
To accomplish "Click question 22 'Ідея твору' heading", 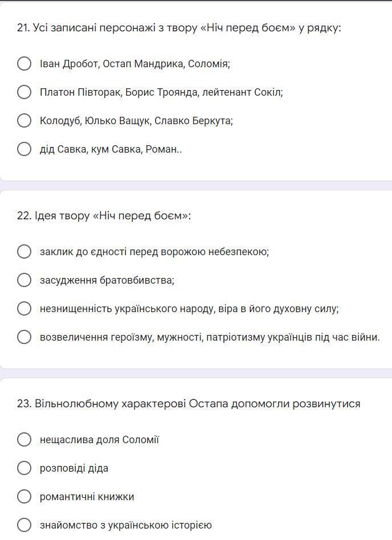I will pyautogui.click(x=104, y=215).
